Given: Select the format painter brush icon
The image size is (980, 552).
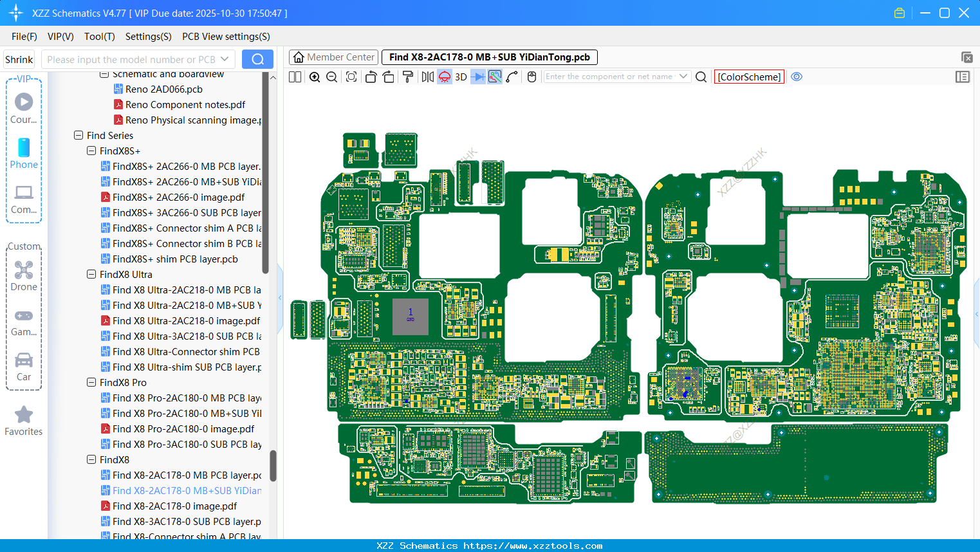Looking at the screenshot, I should point(407,77).
